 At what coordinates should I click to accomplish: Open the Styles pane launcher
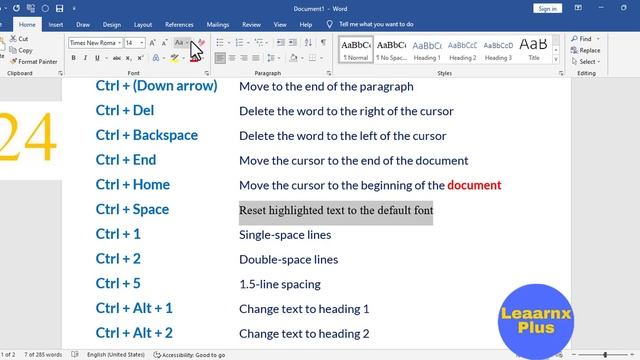561,73
